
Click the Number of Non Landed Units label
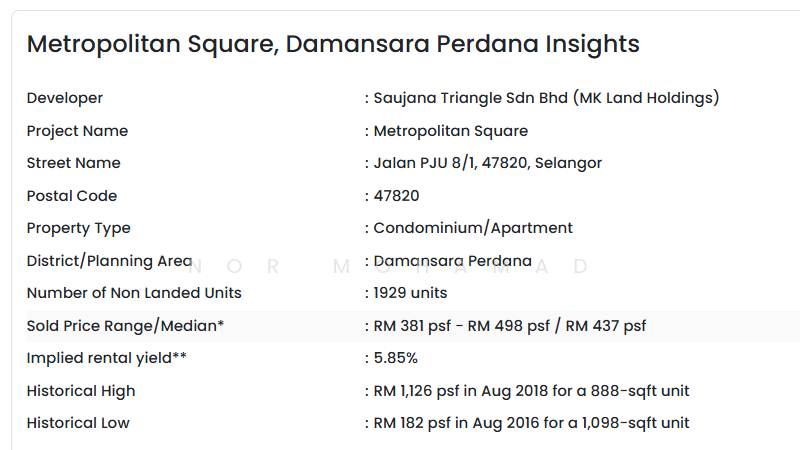(x=134, y=293)
